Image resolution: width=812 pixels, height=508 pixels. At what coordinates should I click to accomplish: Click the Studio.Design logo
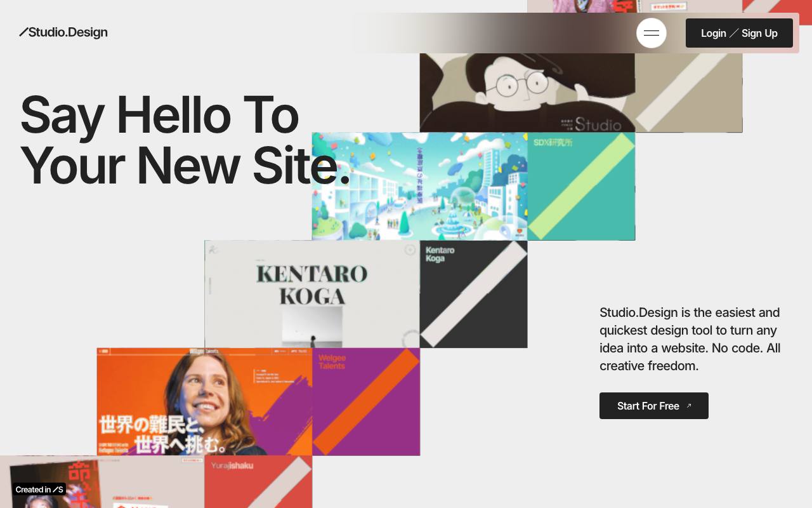[x=63, y=32]
